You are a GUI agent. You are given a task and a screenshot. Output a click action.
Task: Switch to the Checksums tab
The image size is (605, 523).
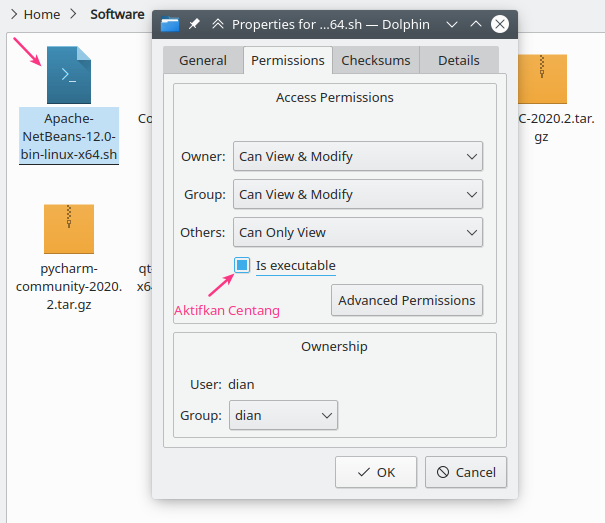coord(376,60)
